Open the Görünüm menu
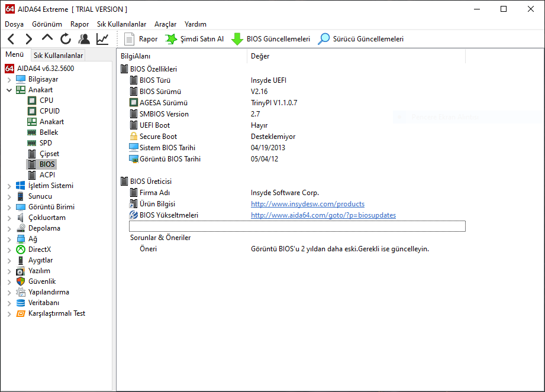The height and width of the screenshot is (392, 545). click(x=47, y=24)
